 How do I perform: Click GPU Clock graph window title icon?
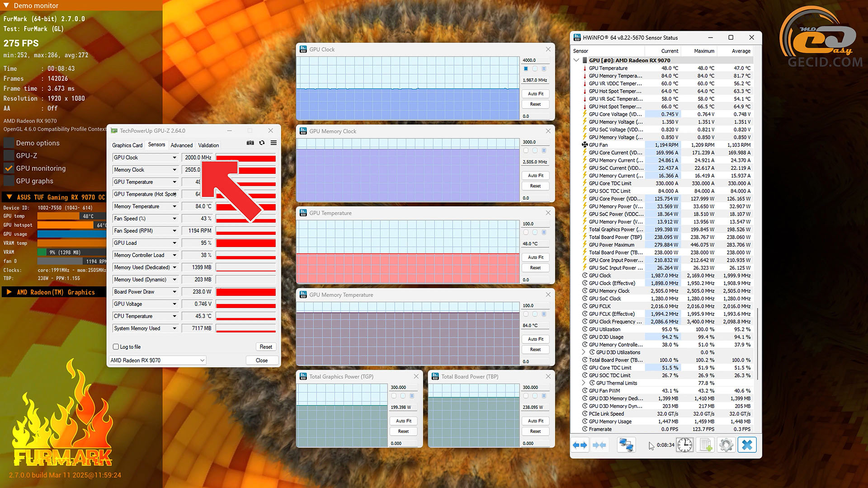pyautogui.click(x=303, y=49)
